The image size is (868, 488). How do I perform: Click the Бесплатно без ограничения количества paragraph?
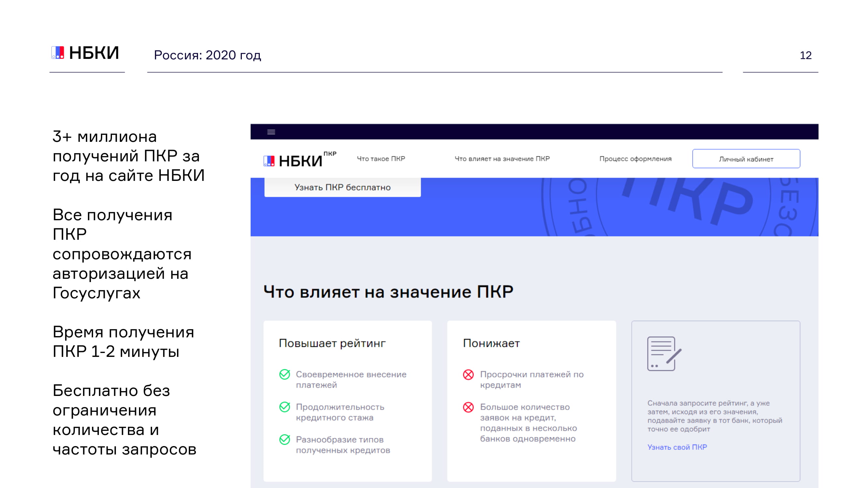click(x=124, y=420)
